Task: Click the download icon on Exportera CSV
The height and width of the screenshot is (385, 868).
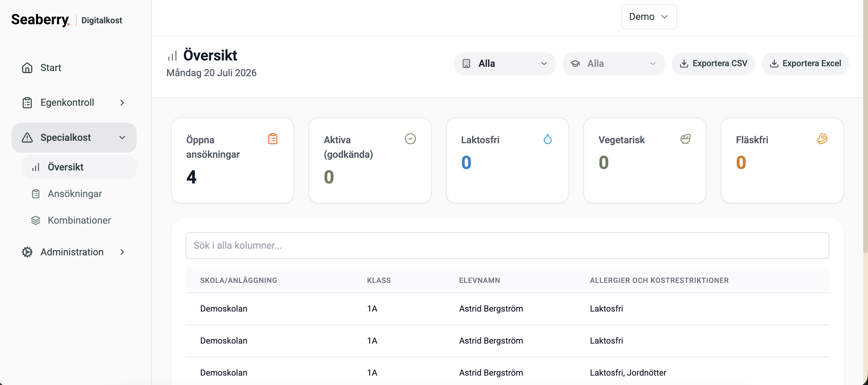Action: pos(684,63)
